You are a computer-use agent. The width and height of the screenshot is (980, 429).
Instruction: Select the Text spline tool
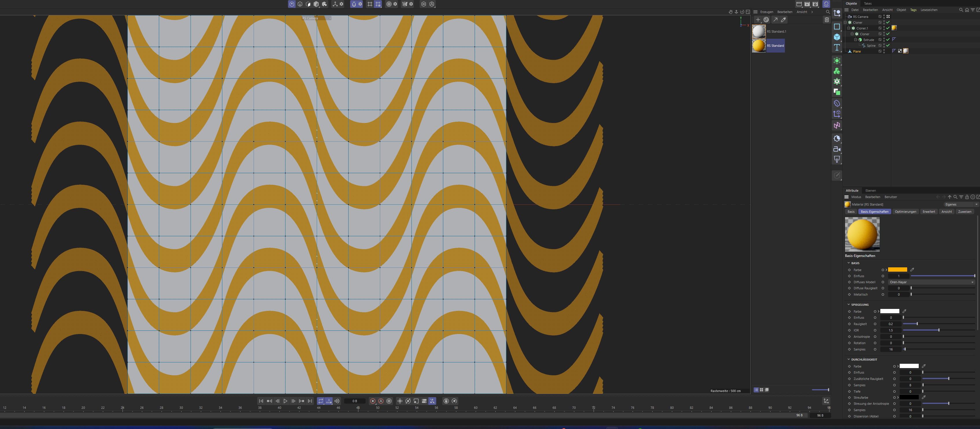pos(837,48)
